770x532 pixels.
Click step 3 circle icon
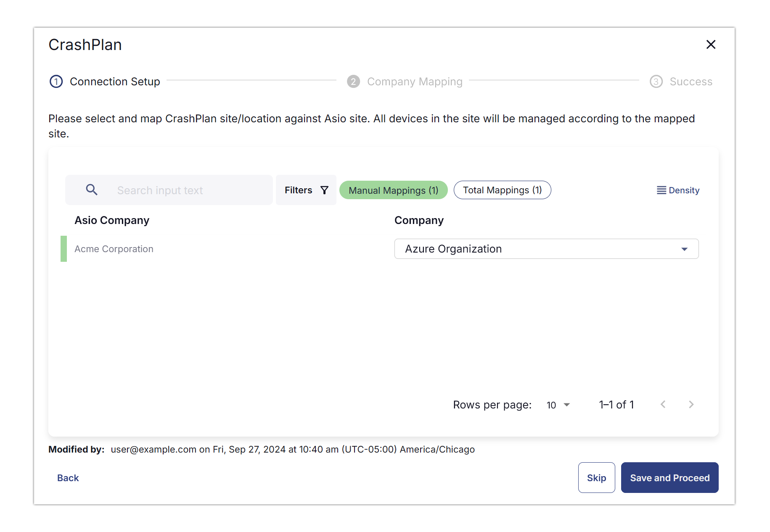[x=656, y=82]
